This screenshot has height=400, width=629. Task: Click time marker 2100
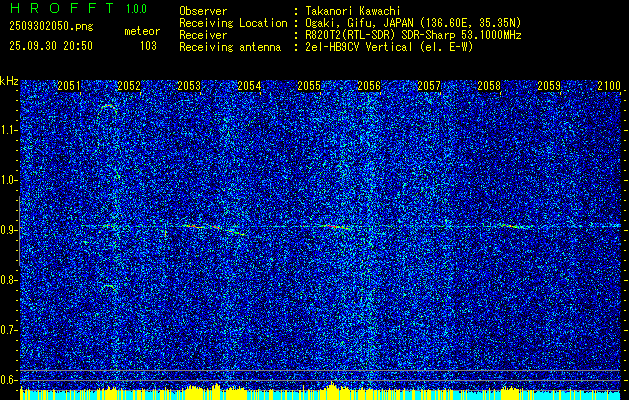(x=609, y=86)
